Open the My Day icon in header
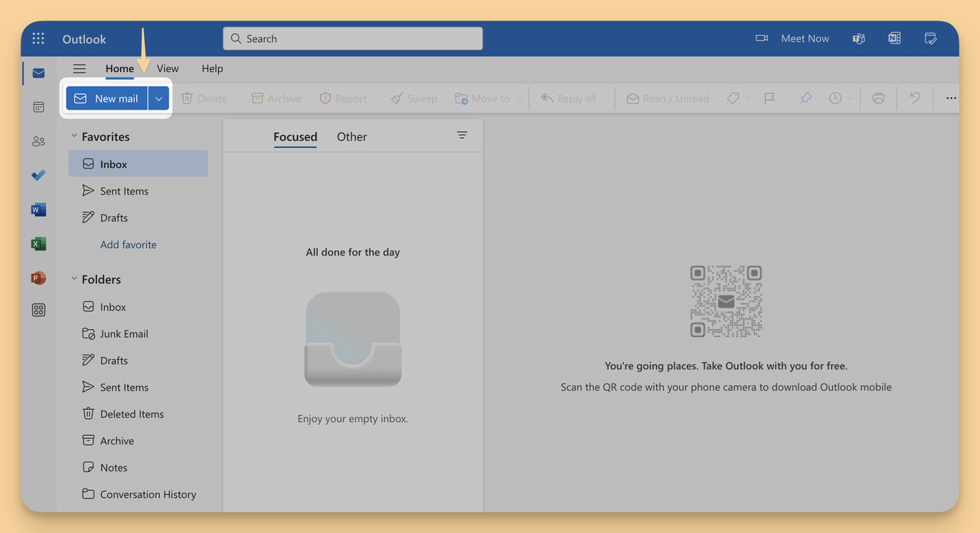 [x=931, y=38]
